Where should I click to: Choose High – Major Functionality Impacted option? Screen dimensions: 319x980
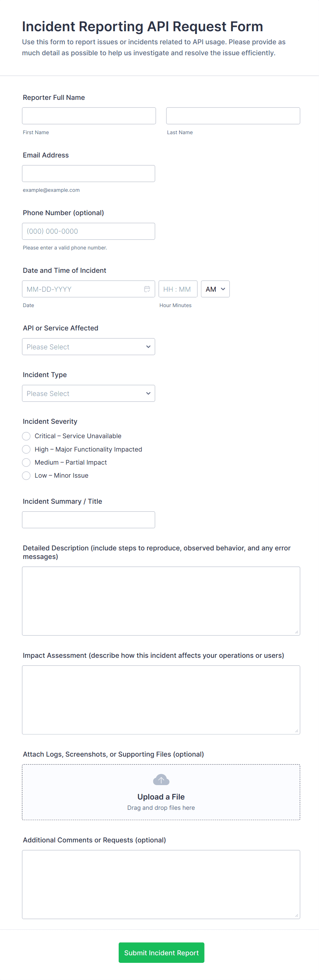click(26, 449)
